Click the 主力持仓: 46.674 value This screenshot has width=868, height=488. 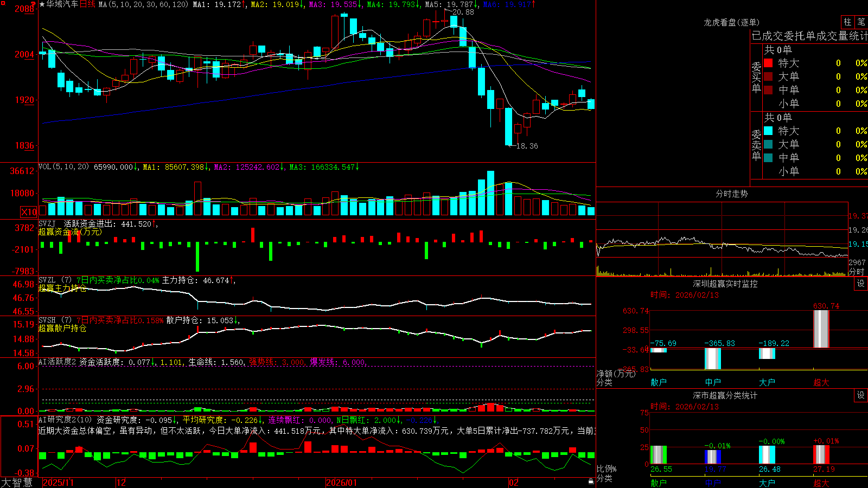[x=196, y=280]
